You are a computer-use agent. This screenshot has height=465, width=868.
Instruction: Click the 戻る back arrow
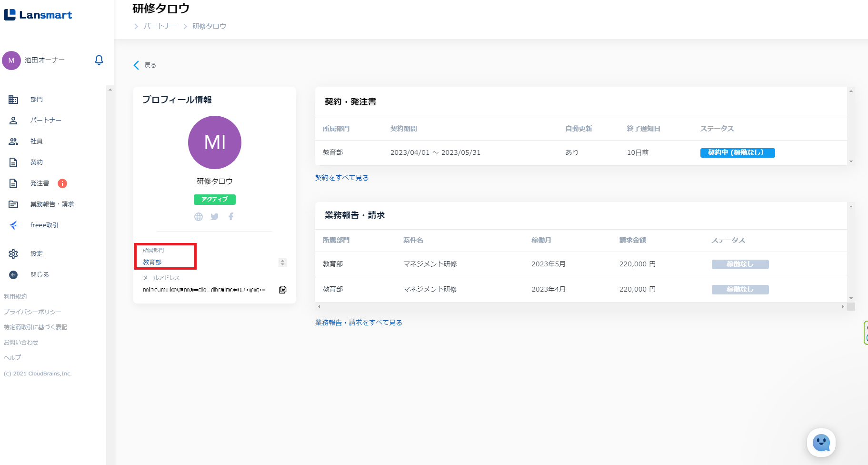tap(137, 65)
